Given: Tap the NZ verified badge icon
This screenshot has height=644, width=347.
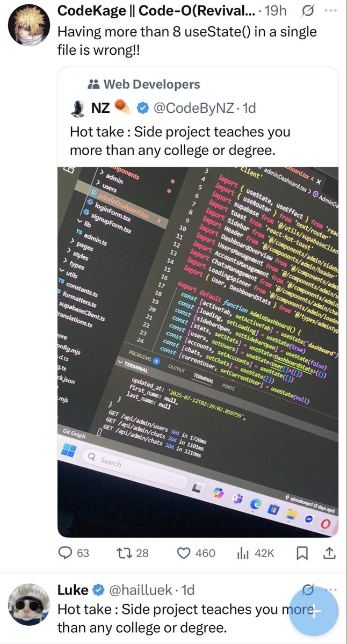Looking at the screenshot, I should coord(143,108).
